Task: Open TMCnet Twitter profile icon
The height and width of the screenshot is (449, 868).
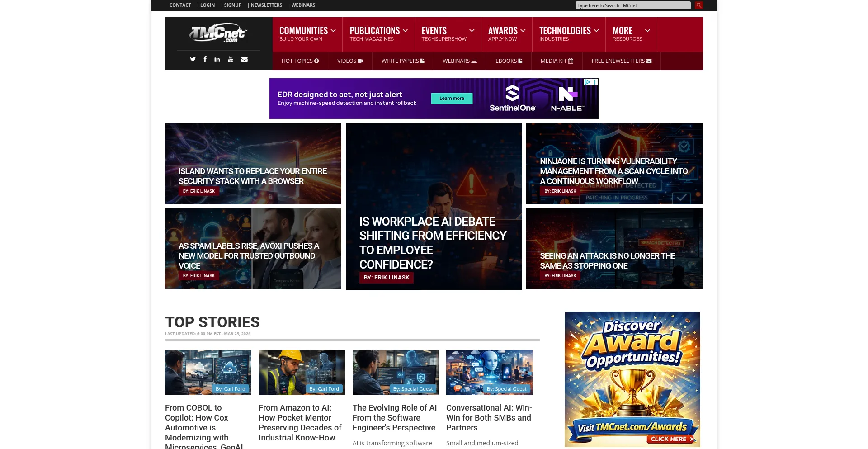Action: pyautogui.click(x=193, y=59)
